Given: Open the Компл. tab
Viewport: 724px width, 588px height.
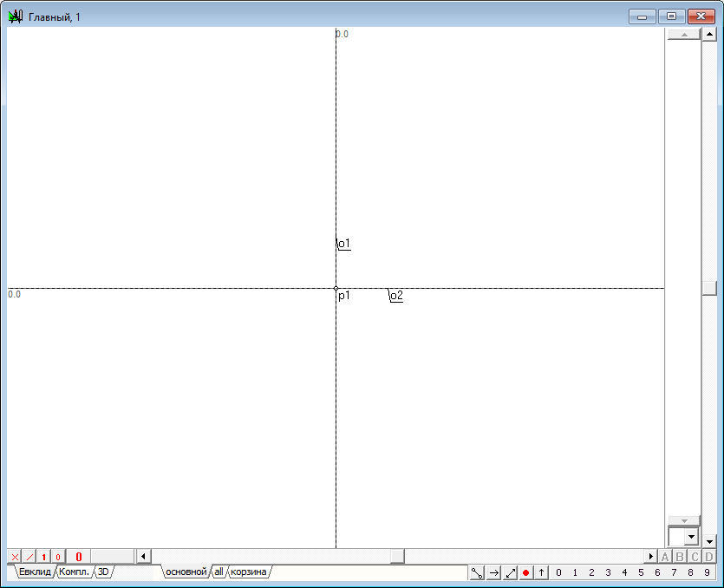Looking at the screenshot, I should [74, 572].
